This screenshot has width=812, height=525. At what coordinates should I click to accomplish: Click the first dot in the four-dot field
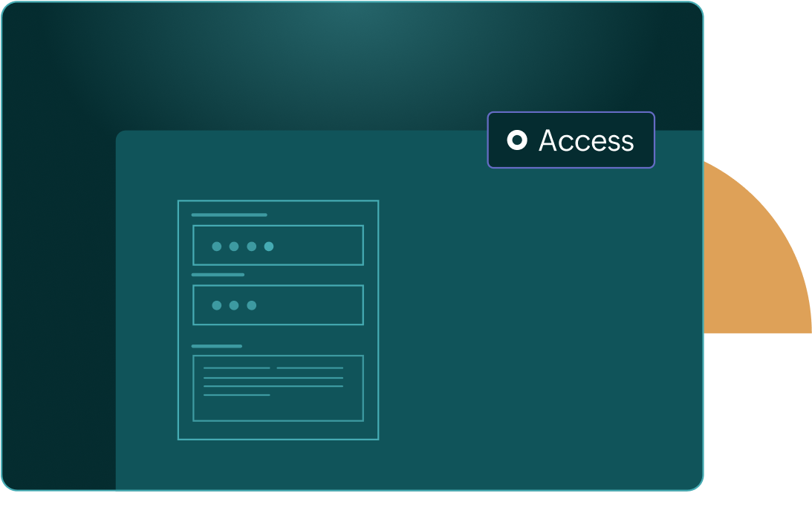pos(217,247)
